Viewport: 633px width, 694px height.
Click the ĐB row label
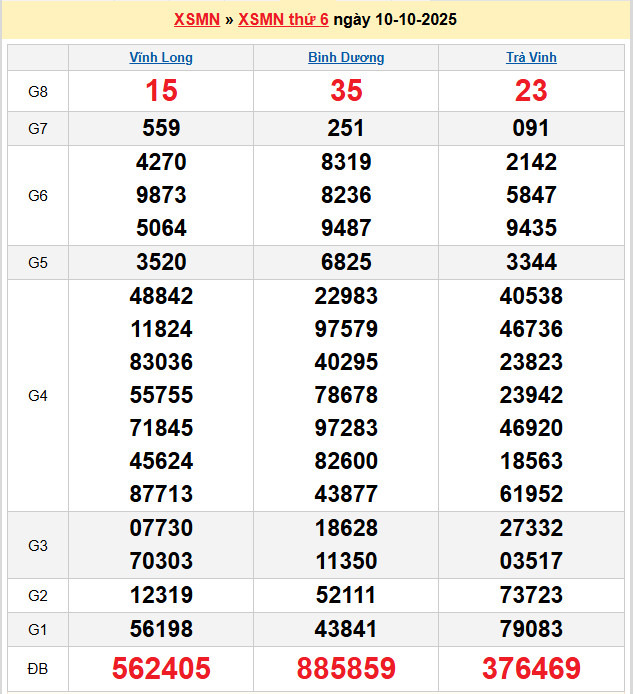click(38, 669)
